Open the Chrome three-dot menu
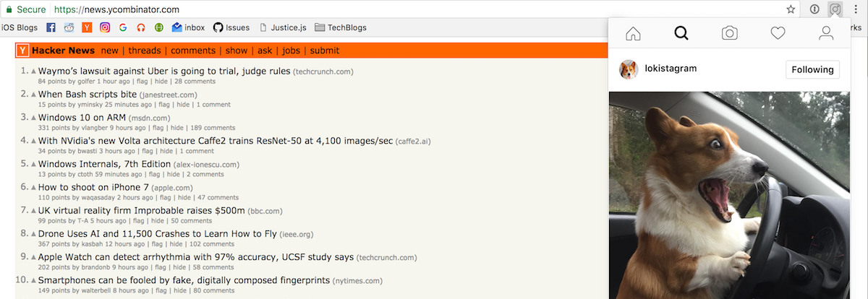The width and height of the screenshot is (868, 299). (855, 9)
